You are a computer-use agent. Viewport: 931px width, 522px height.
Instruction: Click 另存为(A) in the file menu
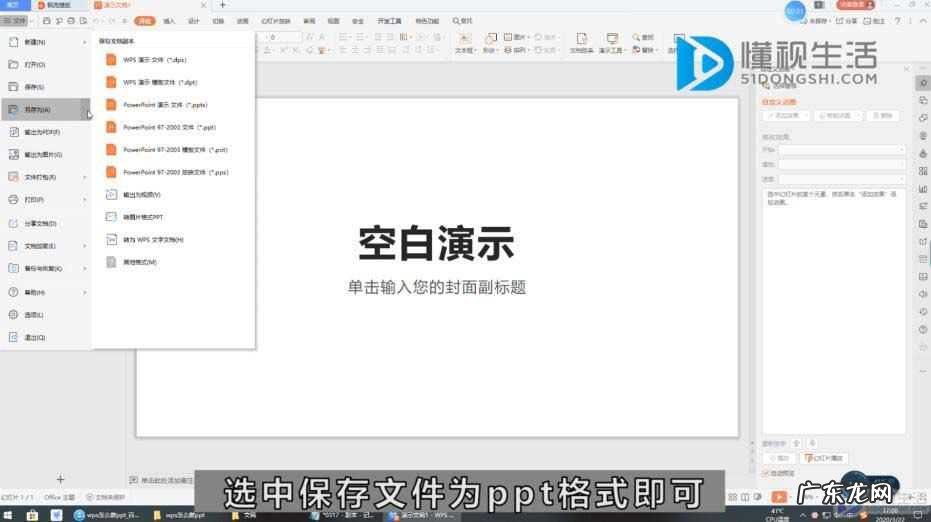point(46,109)
